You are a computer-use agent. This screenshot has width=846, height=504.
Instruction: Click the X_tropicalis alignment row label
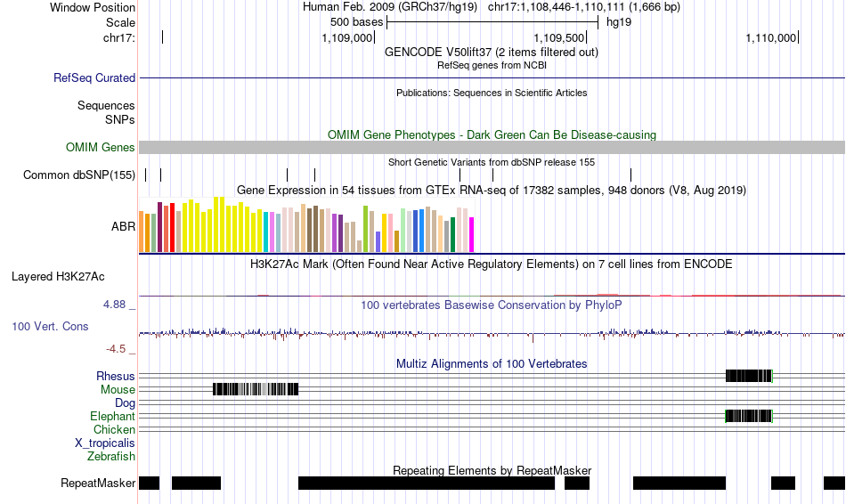pos(105,443)
